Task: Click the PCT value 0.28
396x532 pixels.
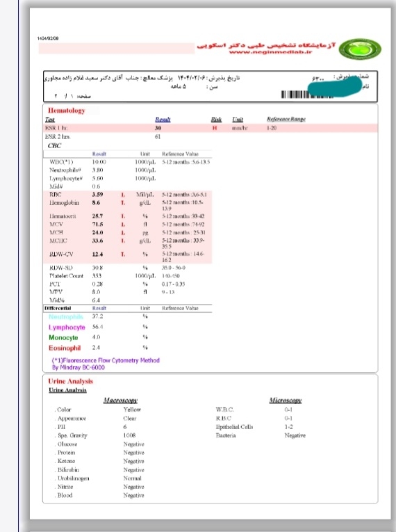Action: tap(98, 284)
